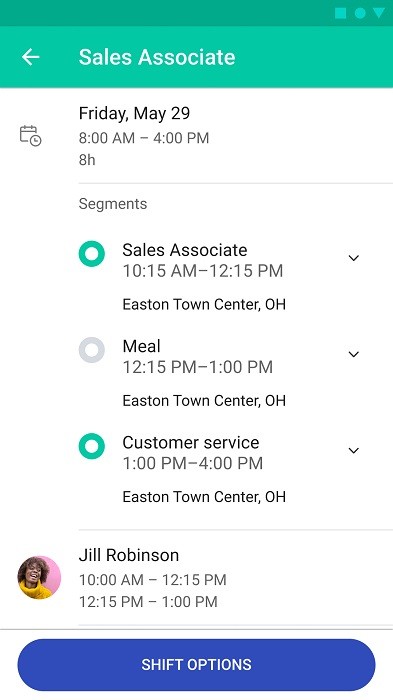
Task: Expand the Meal segment chevron
Action: pyautogui.click(x=354, y=354)
